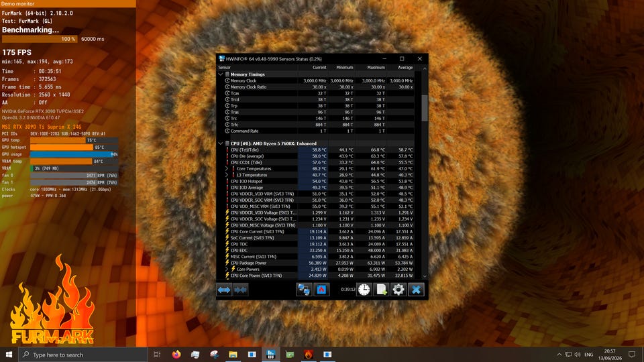Screen dimensions: 644x362
Task: Expand the Core Temperatures subtree
Action: click(227, 169)
